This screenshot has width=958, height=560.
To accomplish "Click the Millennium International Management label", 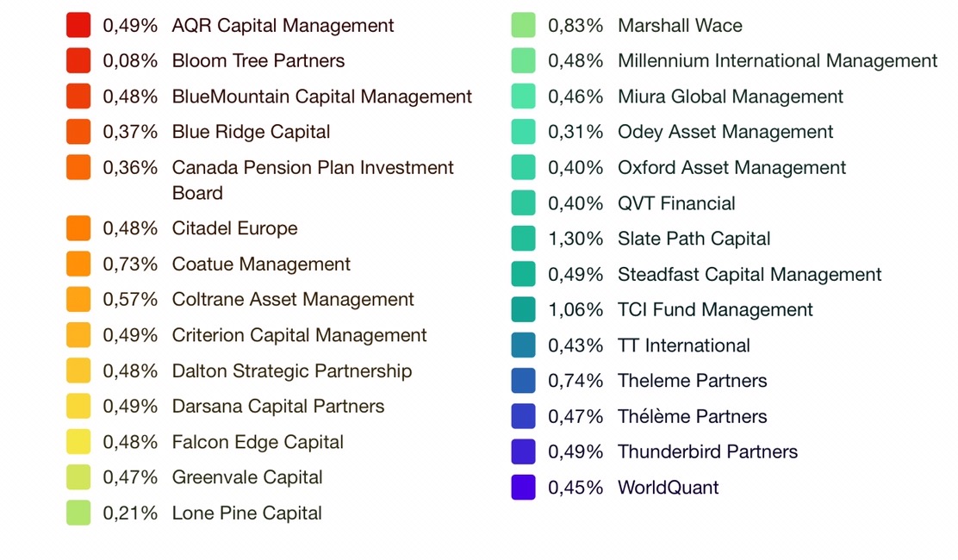I will tap(777, 61).
